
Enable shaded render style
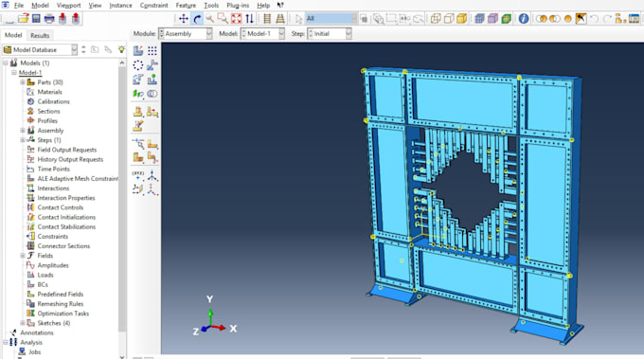point(461,19)
